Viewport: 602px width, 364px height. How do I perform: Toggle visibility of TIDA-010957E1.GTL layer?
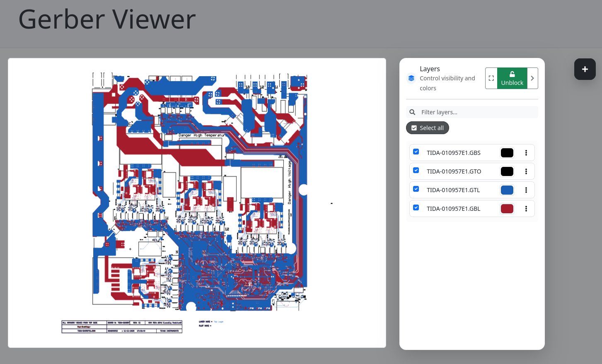[416, 189]
